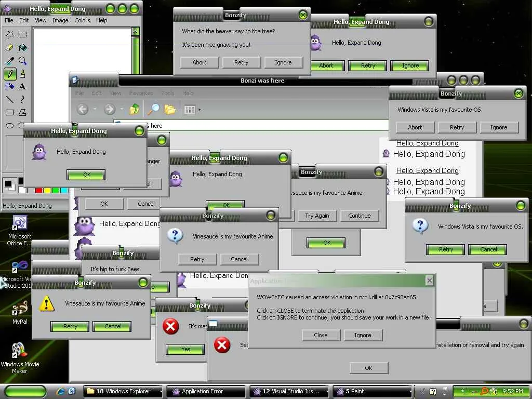Image resolution: width=532 pixels, height=399 pixels.
Task: Open Search magnifier in Explorer toolbar
Action: coord(153,109)
